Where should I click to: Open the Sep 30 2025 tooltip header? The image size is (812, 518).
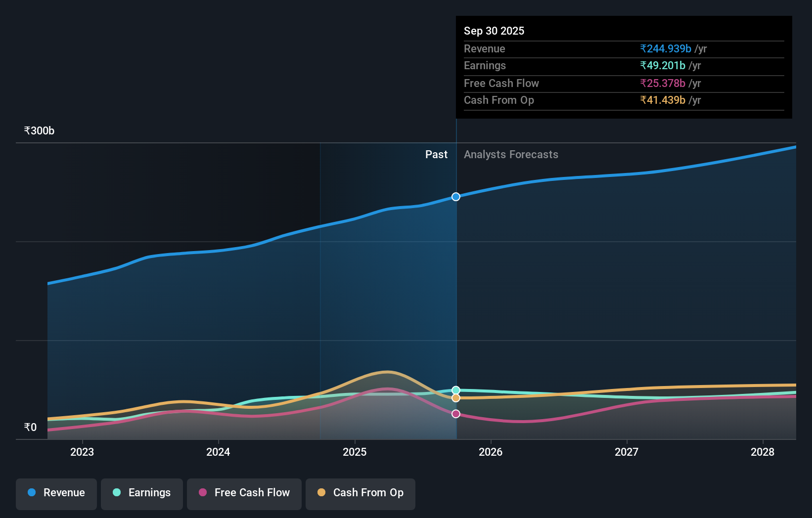coord(494,31)
